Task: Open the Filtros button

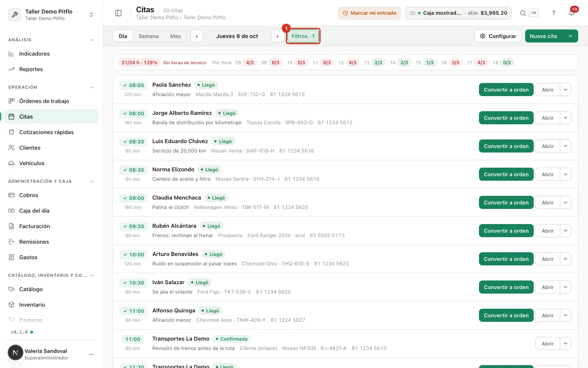Action: [x=303, y=36]
